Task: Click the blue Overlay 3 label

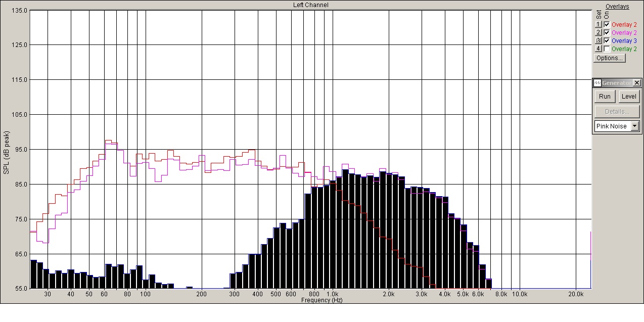Action: (624, 40)
